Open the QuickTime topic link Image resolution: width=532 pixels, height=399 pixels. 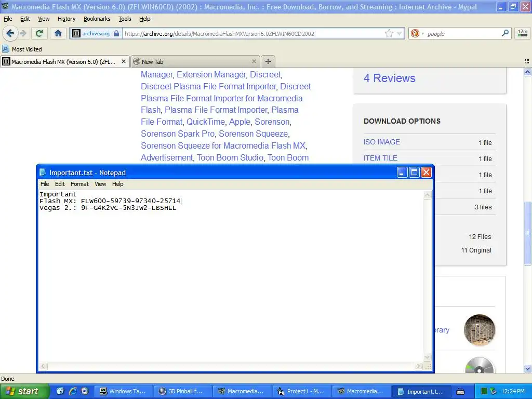(x=206, y=122)
